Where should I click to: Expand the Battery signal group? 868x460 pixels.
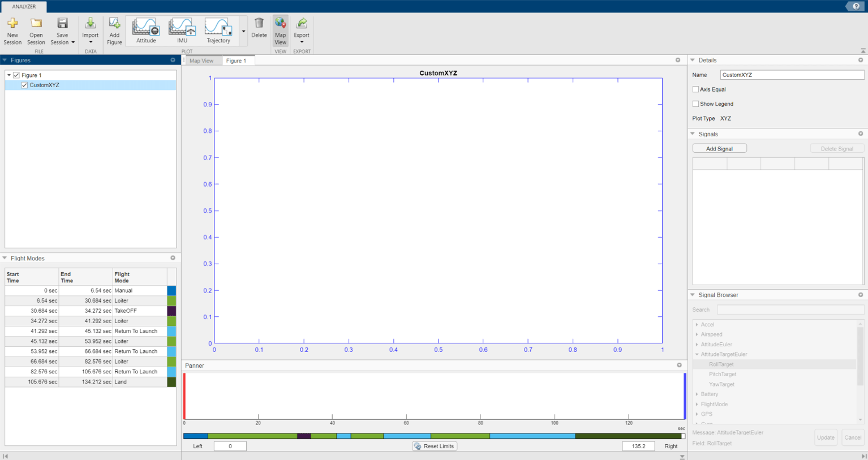coord(697,394)
